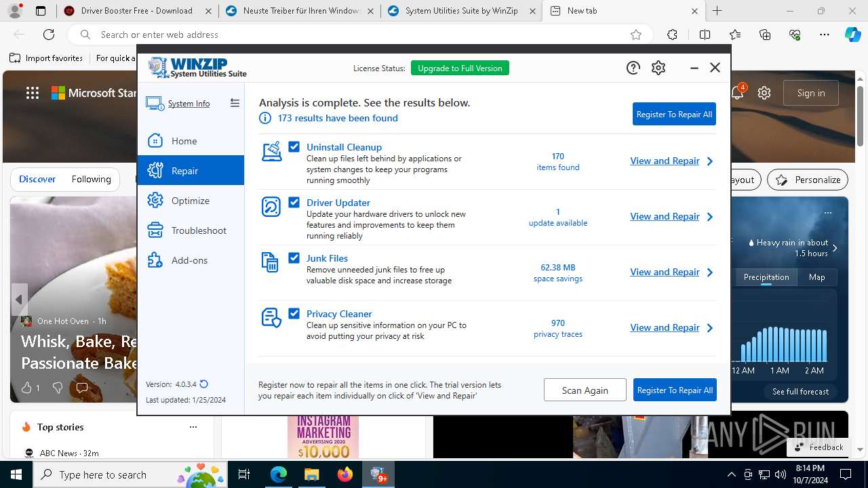Expand Privacy Cleaner row chevron arrow
Viewport: 868px width, 488px height.
pos(710,328)
